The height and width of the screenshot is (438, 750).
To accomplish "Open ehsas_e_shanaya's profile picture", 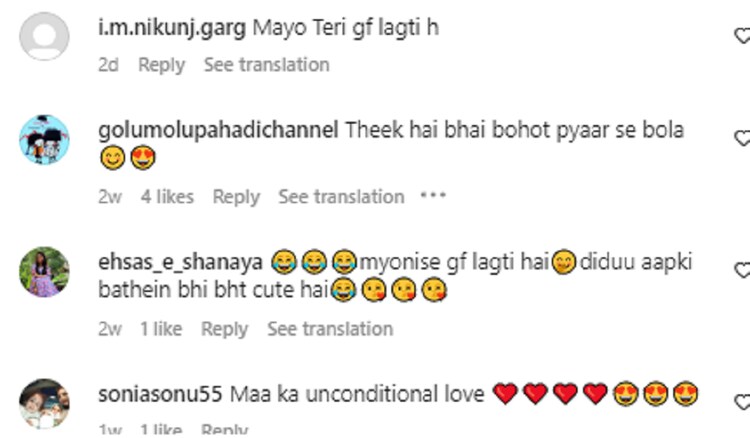I will pos(44,272).
